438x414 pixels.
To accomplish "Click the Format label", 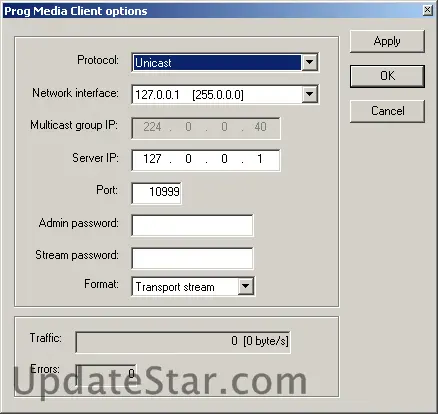I will pyautogui.click(x=101, y=284).
